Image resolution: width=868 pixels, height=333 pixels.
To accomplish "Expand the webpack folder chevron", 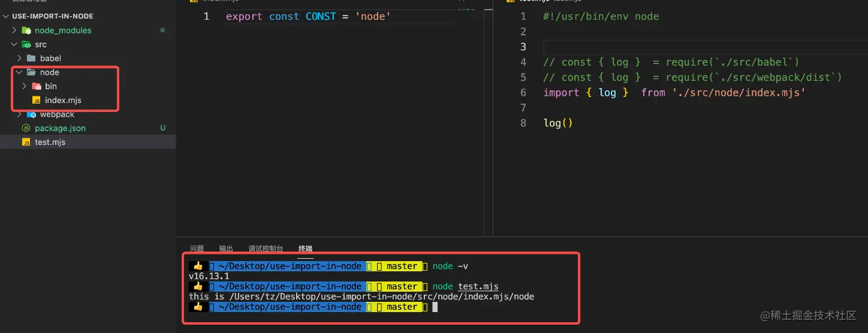I will 20,114.
